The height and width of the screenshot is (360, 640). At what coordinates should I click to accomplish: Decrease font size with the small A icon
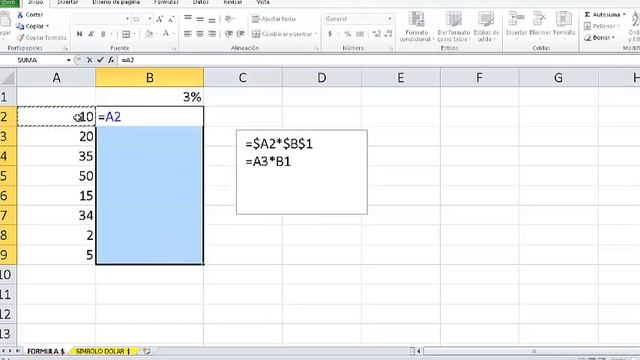171,19
